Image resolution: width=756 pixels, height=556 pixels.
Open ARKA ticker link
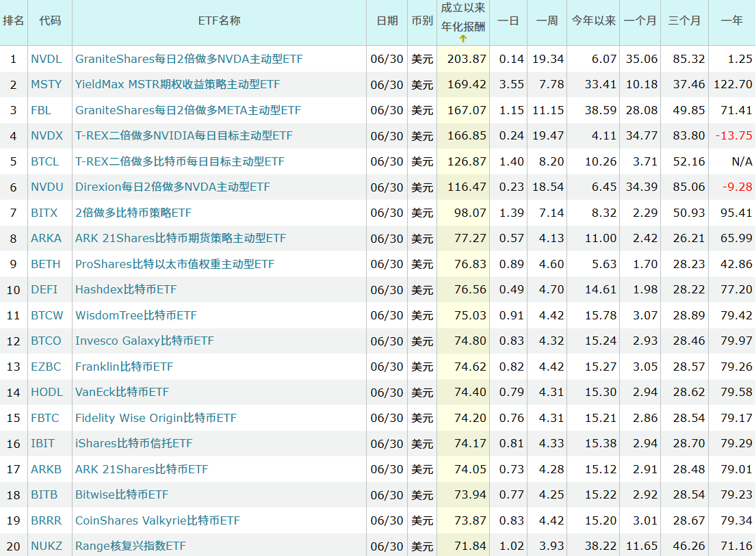coord(47,239)
